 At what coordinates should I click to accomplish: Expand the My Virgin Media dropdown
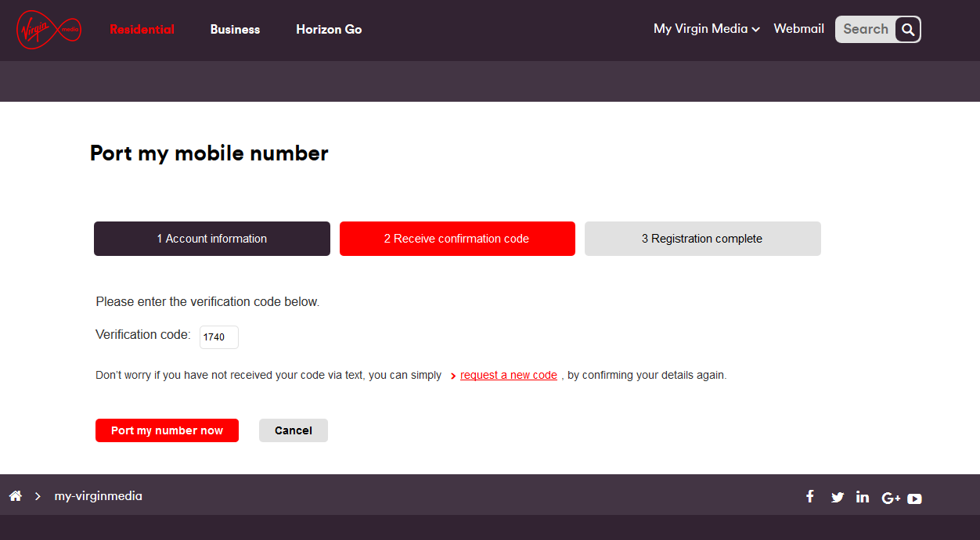707,29
